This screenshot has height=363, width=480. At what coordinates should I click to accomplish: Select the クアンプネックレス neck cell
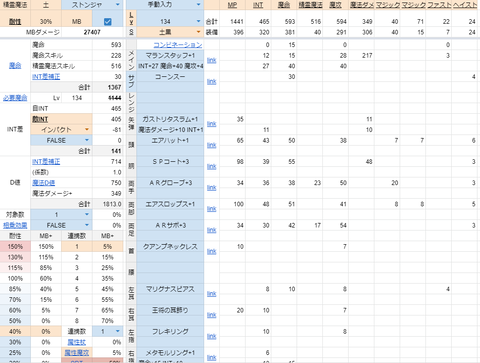pos(170,247)
